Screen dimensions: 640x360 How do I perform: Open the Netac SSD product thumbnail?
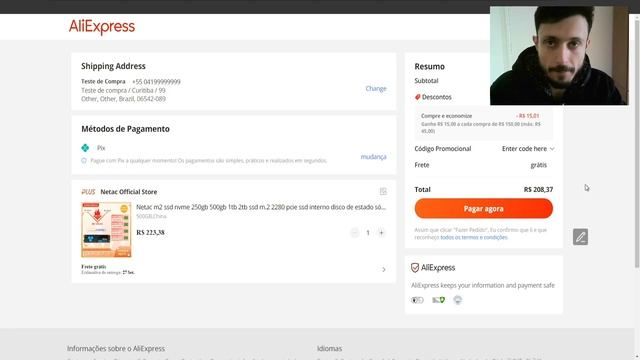point(106,230)
